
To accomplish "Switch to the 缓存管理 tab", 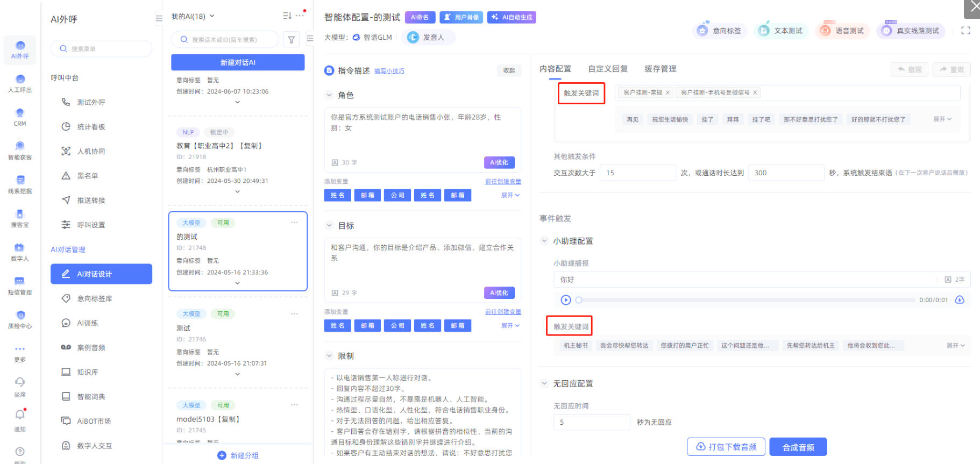I will (x=660, y=69).
